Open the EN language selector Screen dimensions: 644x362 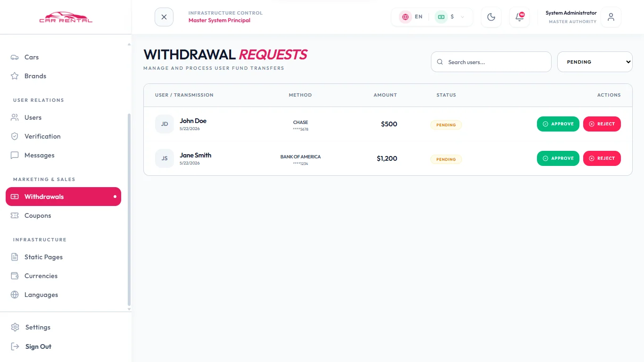[412, 16]
